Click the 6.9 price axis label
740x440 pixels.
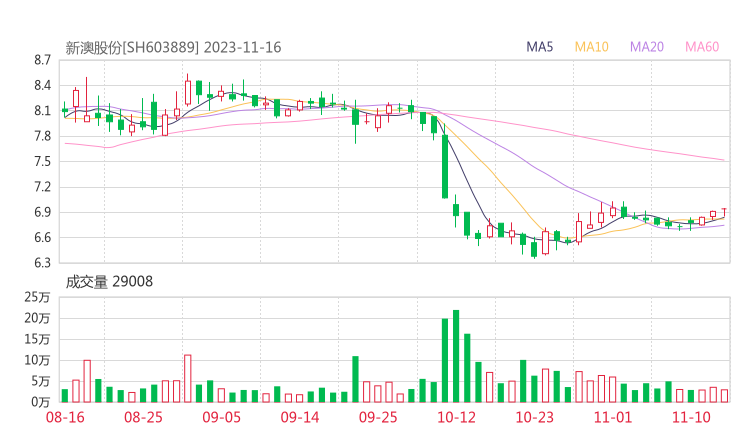[42, 212]
